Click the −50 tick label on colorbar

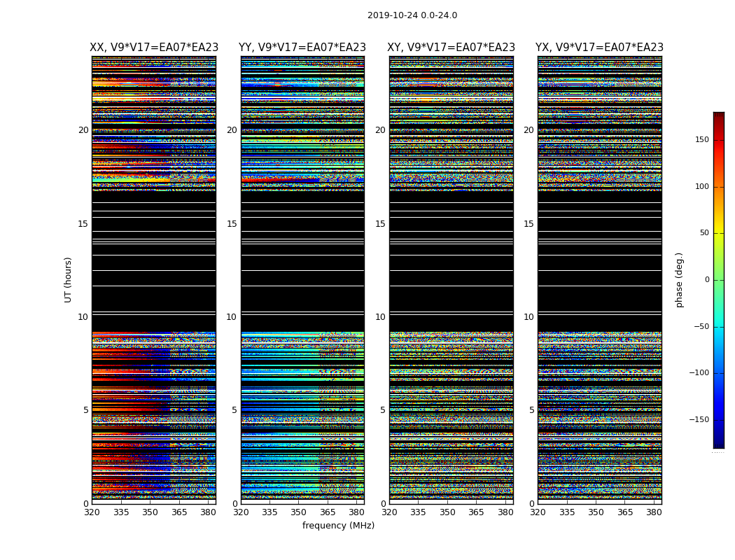pos(701,326)
